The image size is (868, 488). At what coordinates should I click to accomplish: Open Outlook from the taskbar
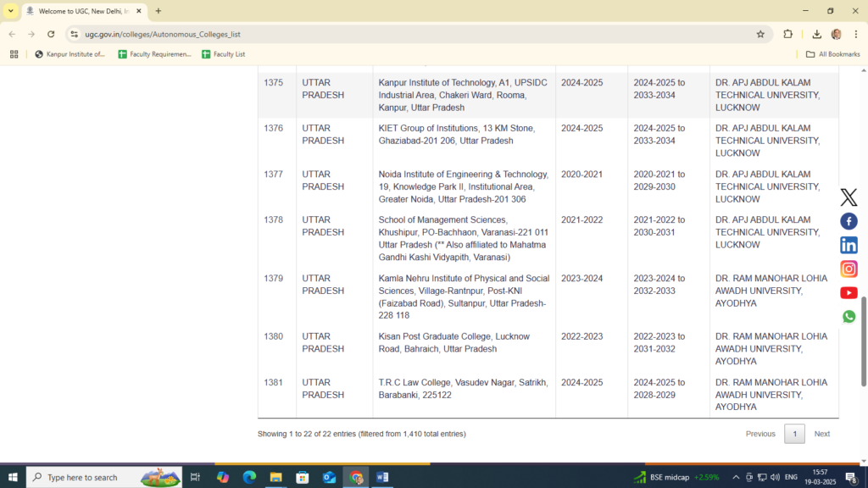point(329,477)
